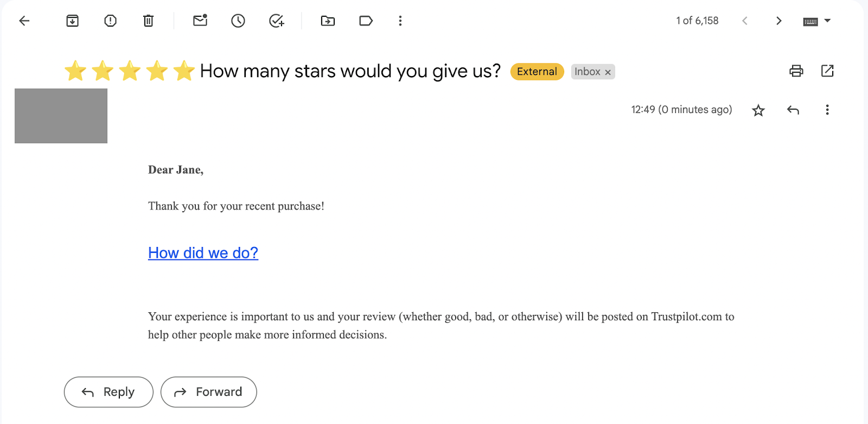Open the email in a new window

tap(827, 71)
